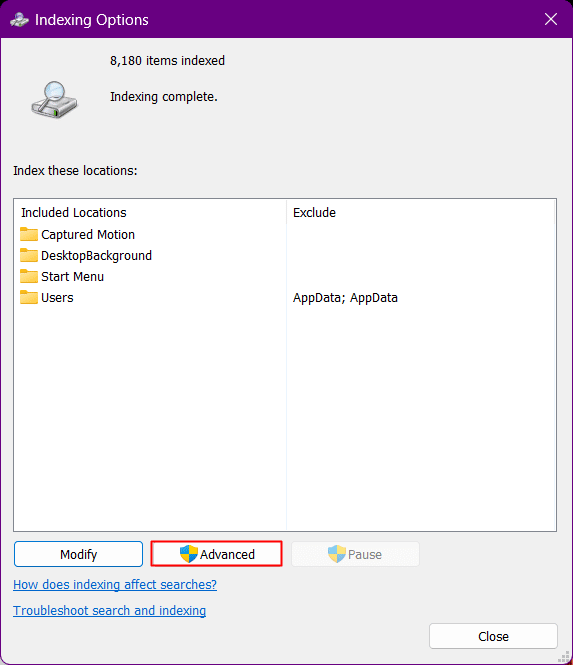
Task: Open Advanced indexing settings
Action: coord(216,554)
